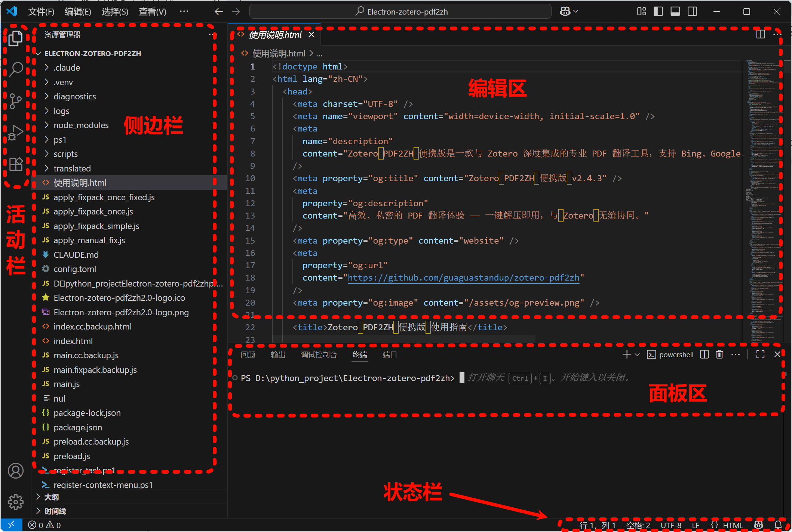Open new terminal launch profile dropdown arrow
Image resolution: width=792 pixels, height=532 pixels.
pos(638,355)
